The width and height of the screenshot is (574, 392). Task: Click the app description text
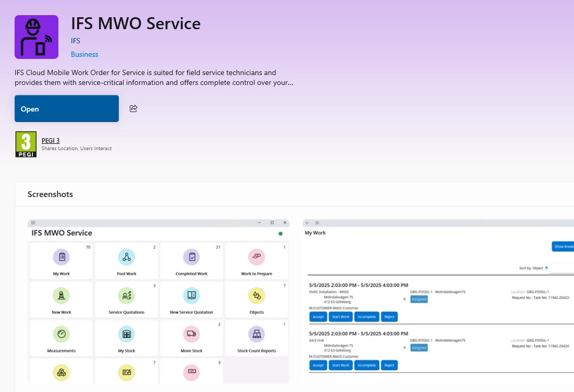pyautogui.click(x=154, y=78)
